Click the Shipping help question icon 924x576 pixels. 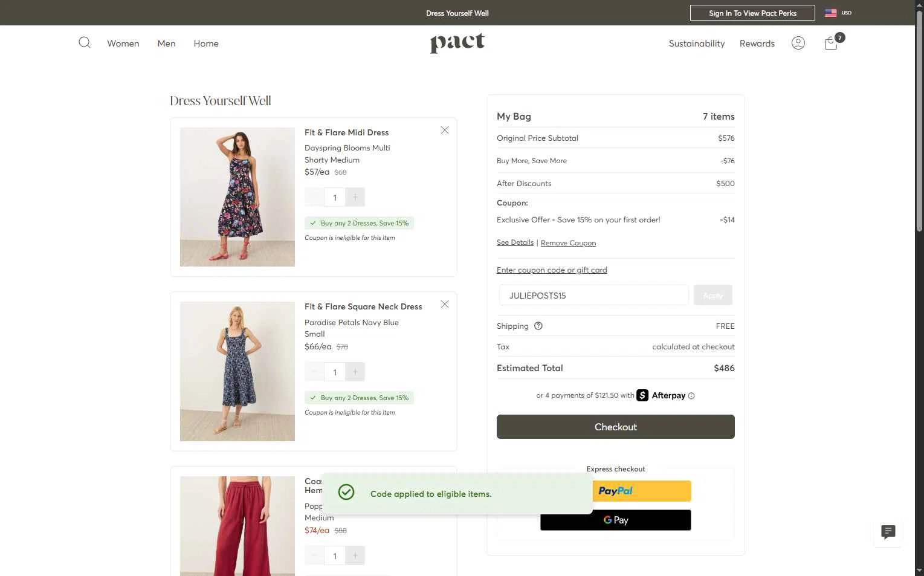pos(538,326)
